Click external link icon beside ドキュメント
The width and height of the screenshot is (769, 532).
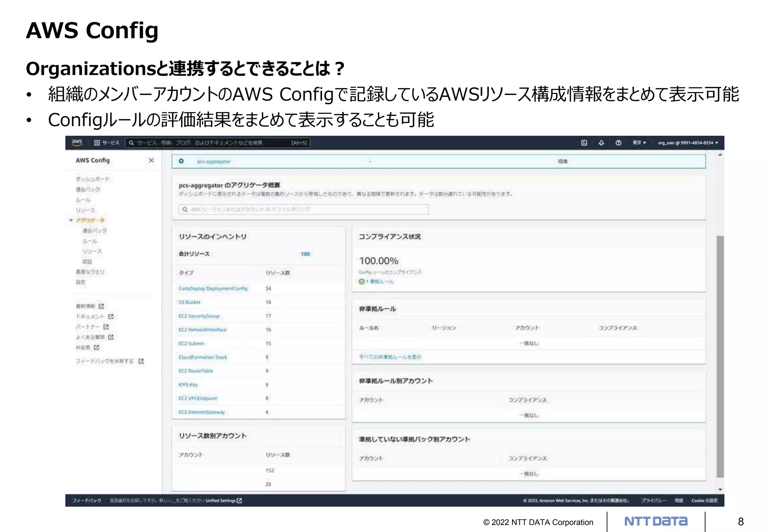[x=111, y=317]
